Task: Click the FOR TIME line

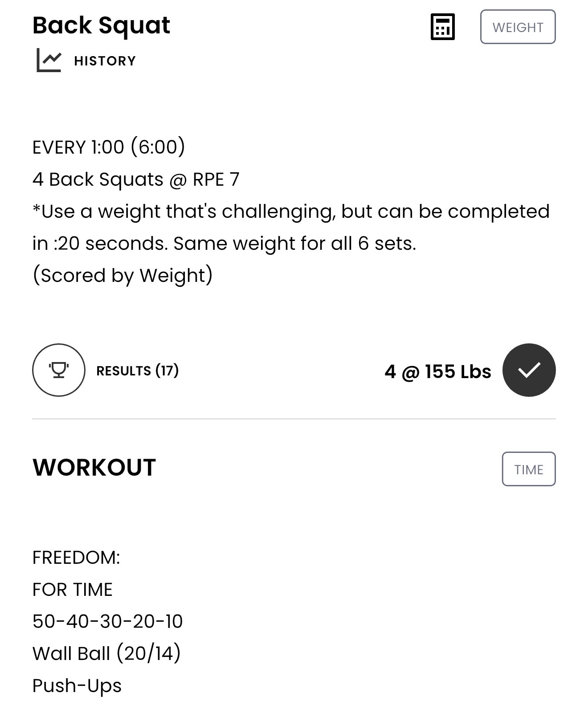Action: (73, 590)
